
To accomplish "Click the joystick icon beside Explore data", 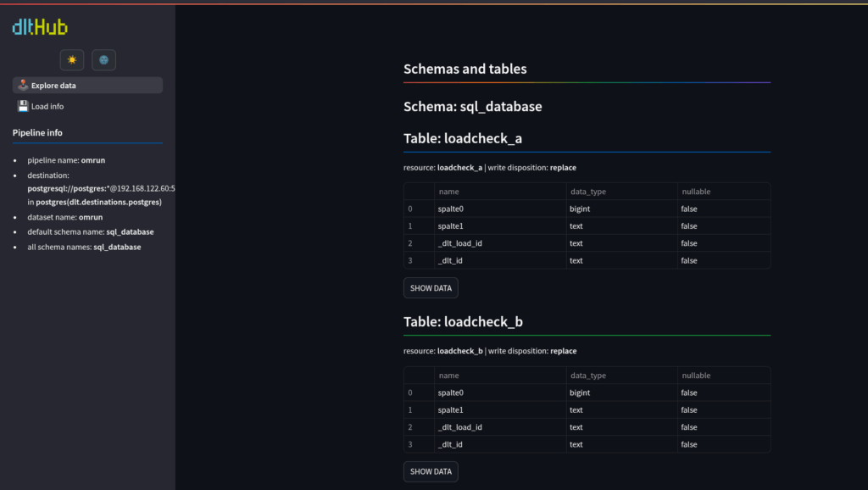I will click(x=23, y=85).
